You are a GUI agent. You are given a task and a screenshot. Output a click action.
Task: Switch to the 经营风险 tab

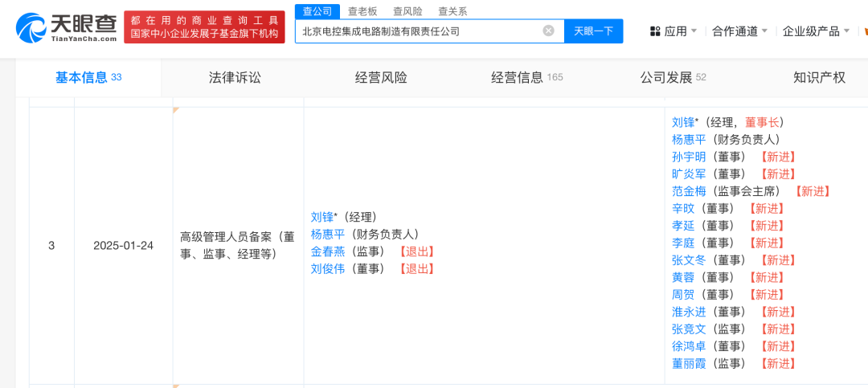(x=381, y=77)
